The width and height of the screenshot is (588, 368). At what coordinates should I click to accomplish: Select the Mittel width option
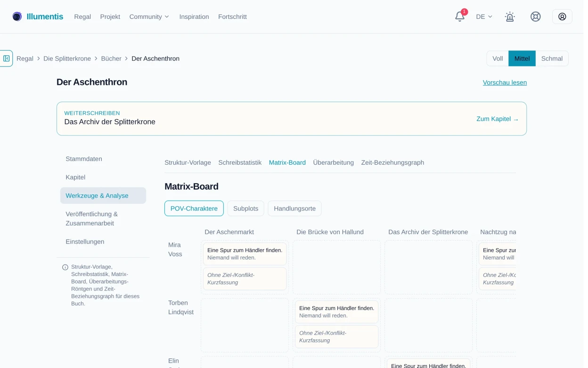click(522, 59)
